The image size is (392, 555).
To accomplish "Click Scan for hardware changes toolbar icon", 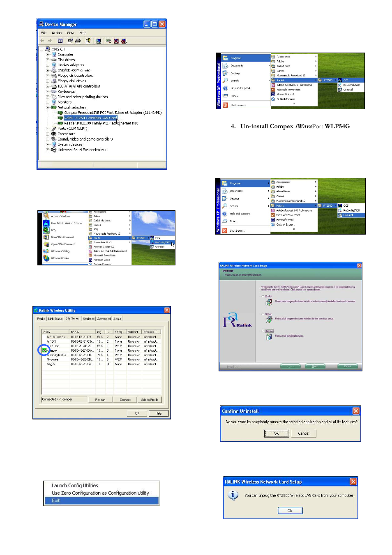I will point(99,41).
